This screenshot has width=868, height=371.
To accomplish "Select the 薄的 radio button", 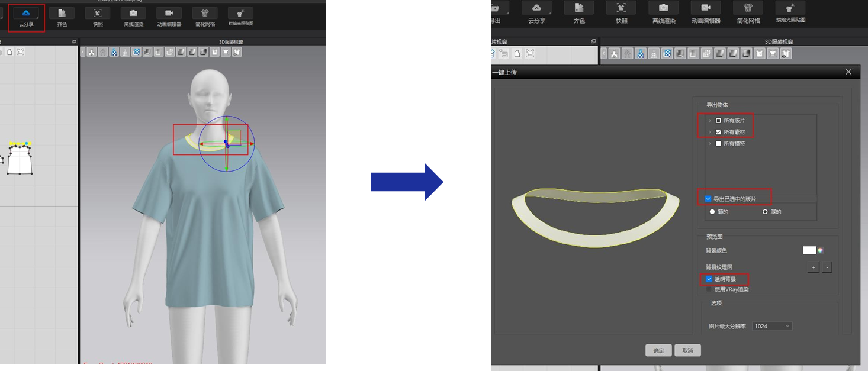I will coord(712,212).
